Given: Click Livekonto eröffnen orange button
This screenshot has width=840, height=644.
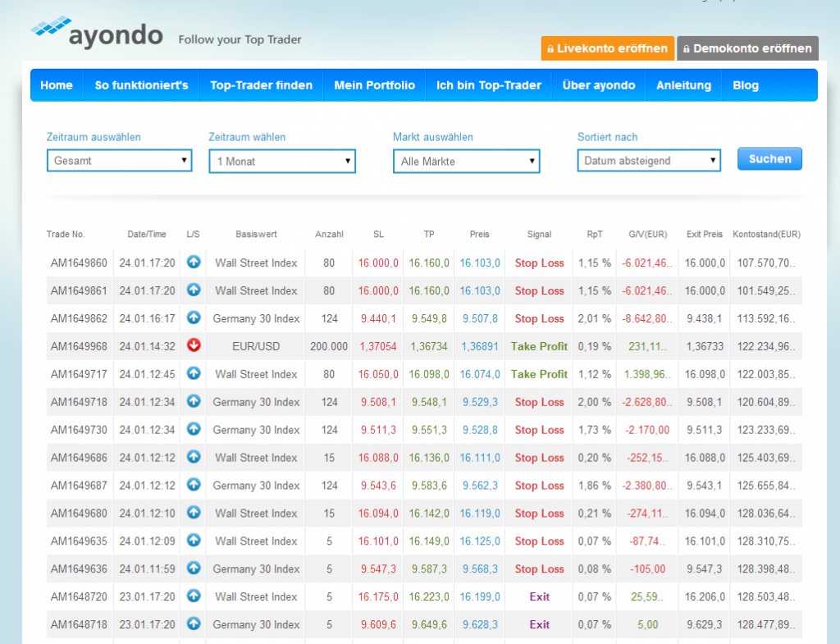Looking at the screenshot, I should coord(607,48).
